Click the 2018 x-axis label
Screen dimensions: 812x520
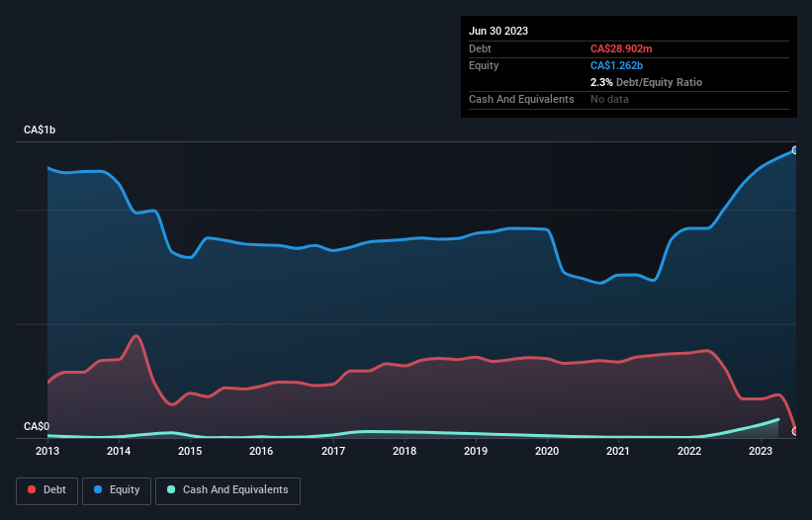(x=405, y=451)
